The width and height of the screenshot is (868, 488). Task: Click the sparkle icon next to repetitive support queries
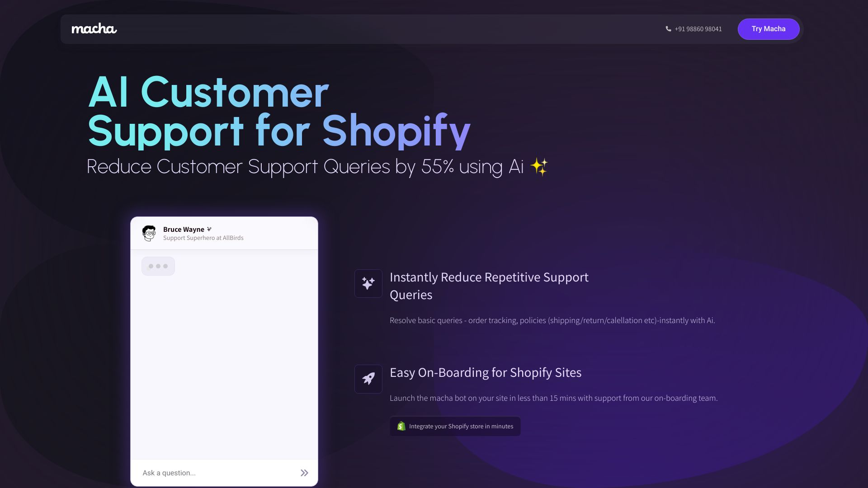tap(368, 283)
